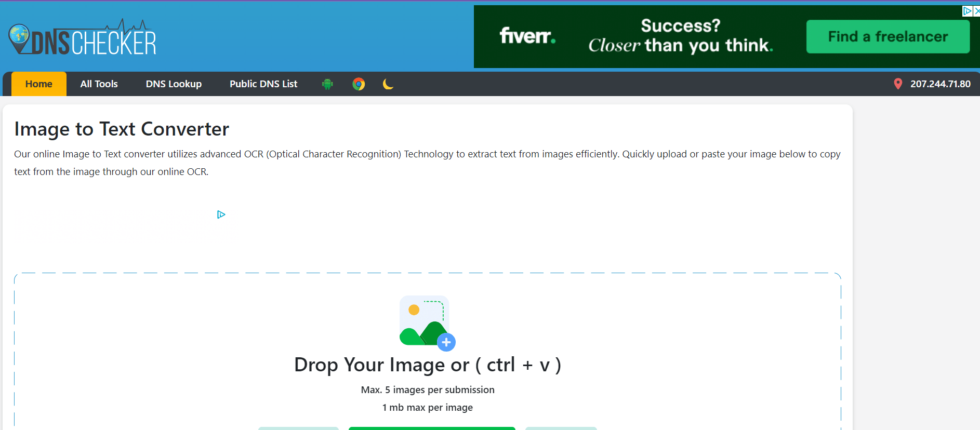Open the All Tools menu
The width and height of the screenshot is (980, 430).
[99, 84]
